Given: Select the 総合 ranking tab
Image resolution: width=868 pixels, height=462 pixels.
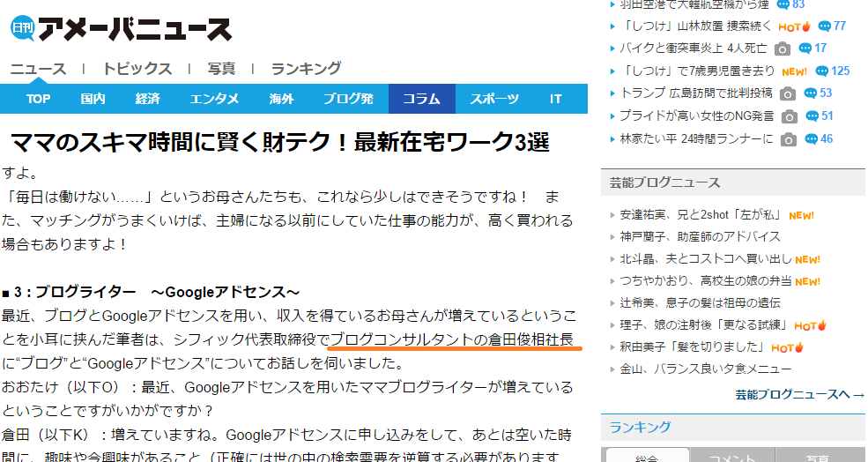Looking at the screenshot, I should tap(647, 455).
